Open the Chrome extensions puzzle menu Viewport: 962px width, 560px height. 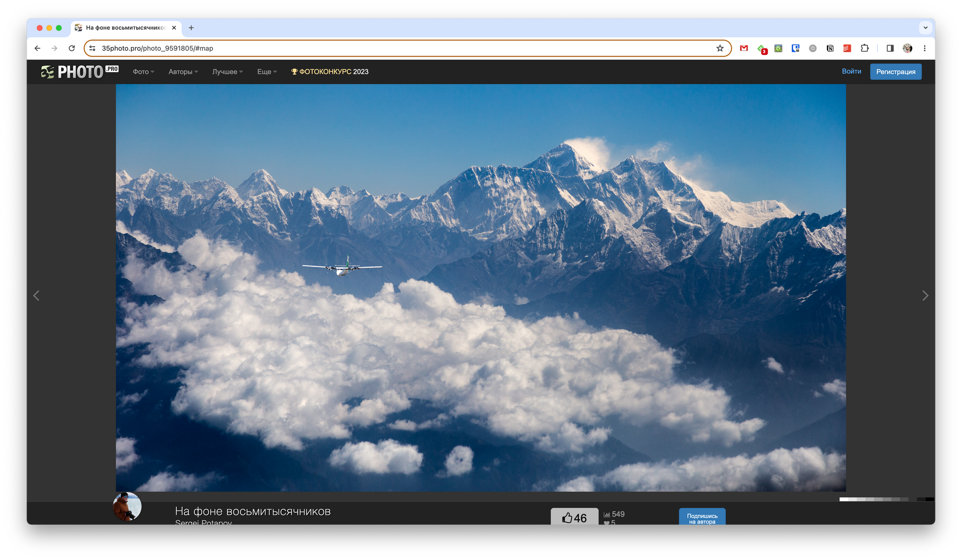tap(864, 48)
